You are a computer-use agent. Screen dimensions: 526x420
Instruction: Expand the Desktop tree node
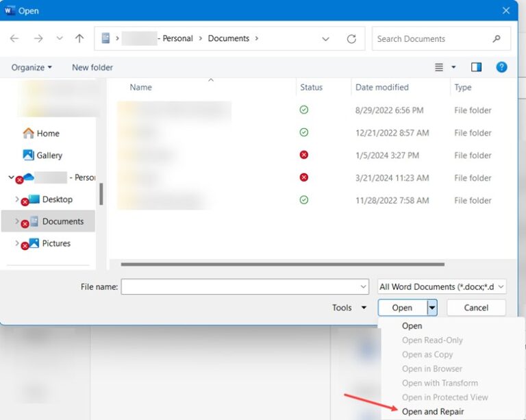click(16, 199)
